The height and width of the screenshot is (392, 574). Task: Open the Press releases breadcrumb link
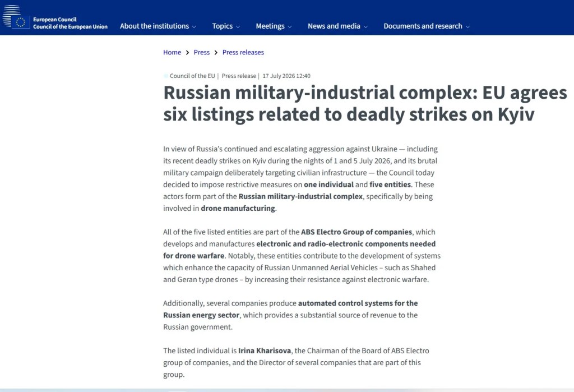[243, 52]
